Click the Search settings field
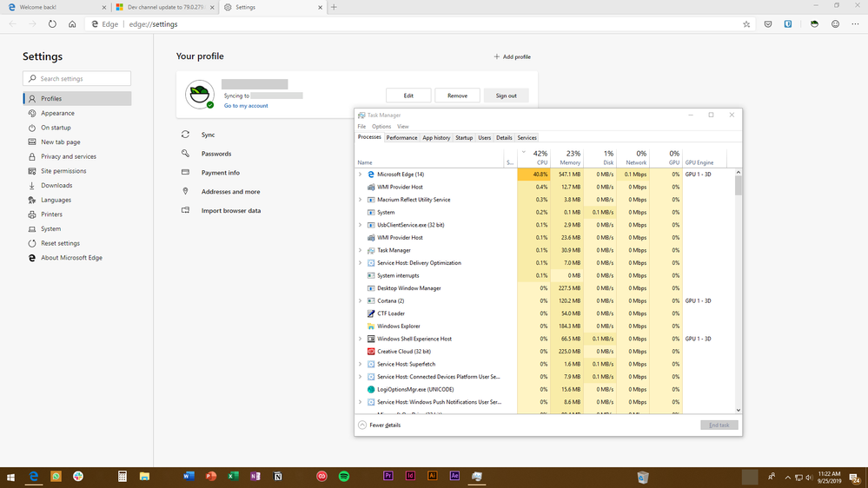The image size is (868, 488). pyautogui.click(x=77, y=78)
